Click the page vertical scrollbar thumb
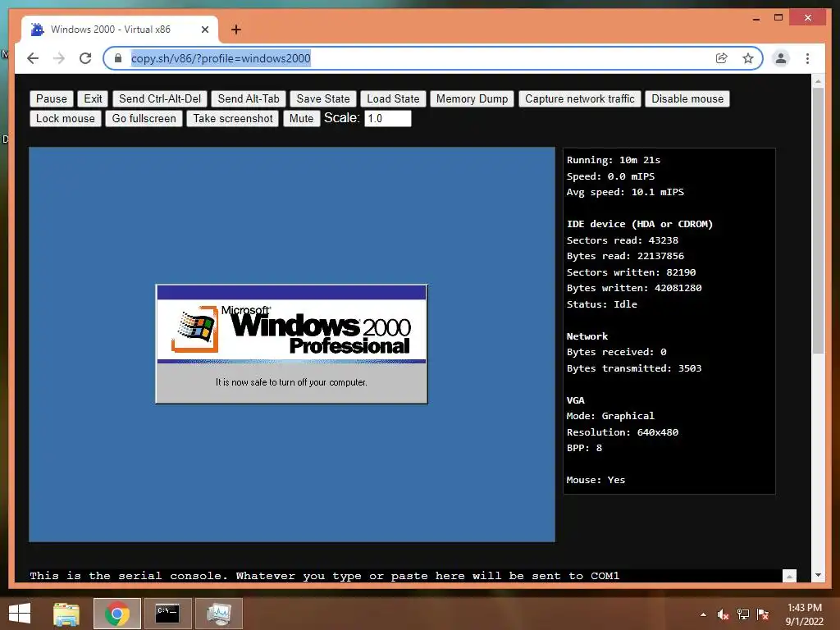Viewport: 840px width, 630px height. (818, 220)
